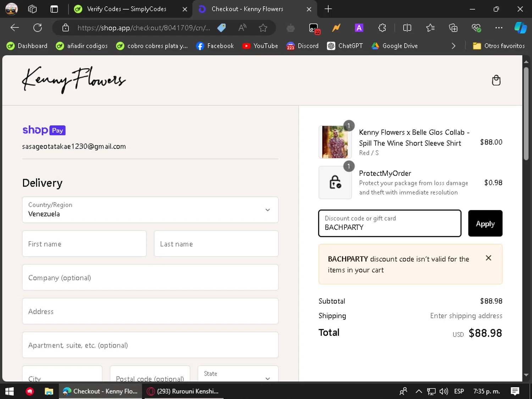Focus the Last name field
Image resolution: width=532 pixels, height=399 pixels.
click(x=216, y=244)
